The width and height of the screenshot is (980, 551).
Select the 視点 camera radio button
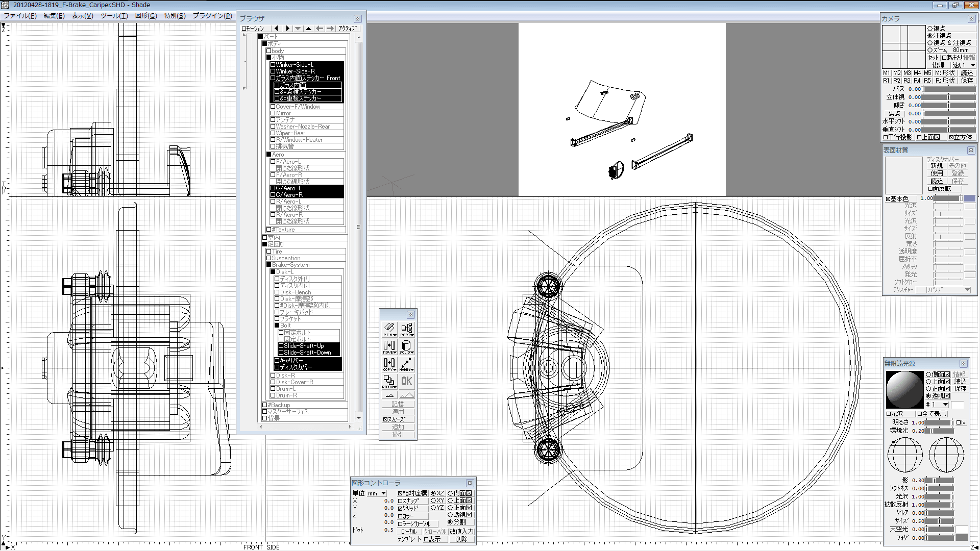(x=930, y=28)
